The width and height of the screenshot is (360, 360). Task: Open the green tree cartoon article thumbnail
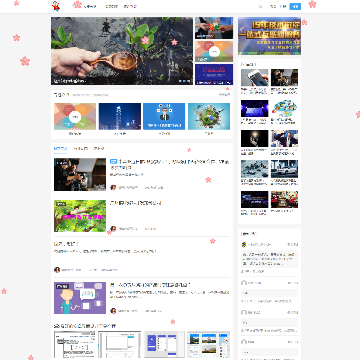[80, 216]
